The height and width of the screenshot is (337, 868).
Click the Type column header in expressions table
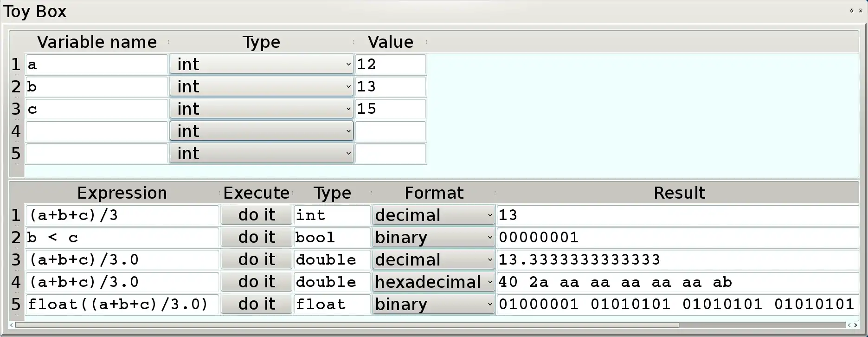pos(332,193)
